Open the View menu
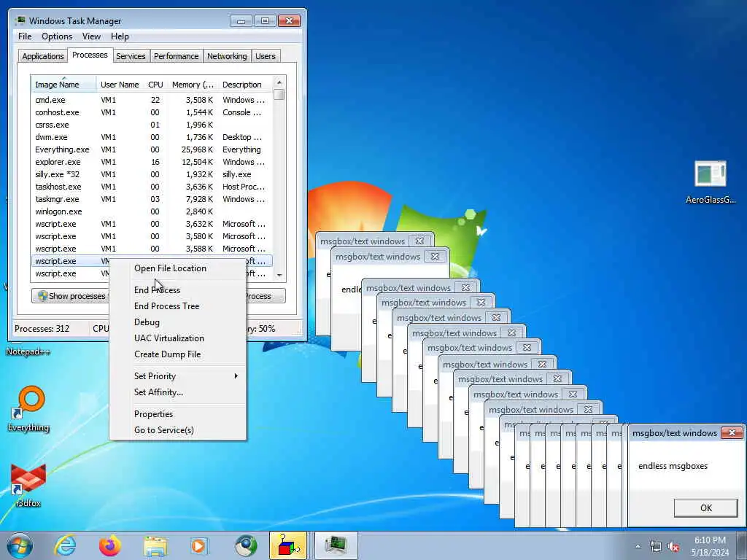Image resolution: width=747 pixels, height=560 pixels. pyautogui.click(x=91, y=36)
